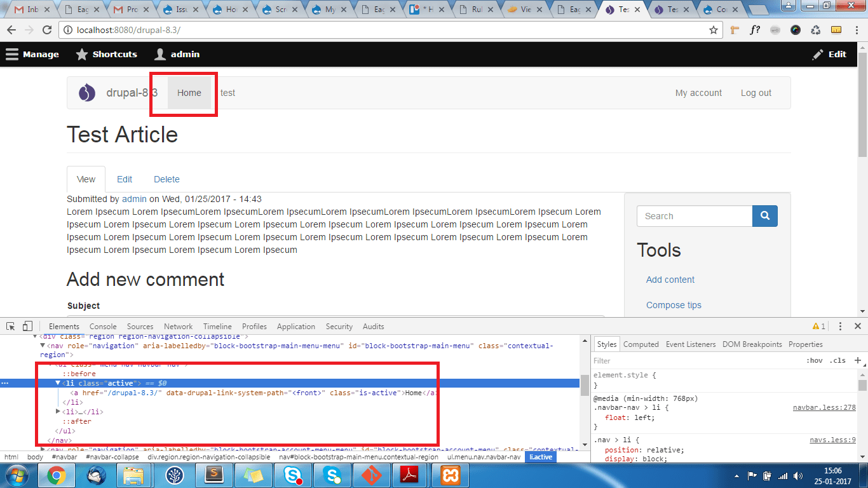Screen dimensions: 868x488
Task: Click the Drupal drop logo in navbar
Action: 87,93
